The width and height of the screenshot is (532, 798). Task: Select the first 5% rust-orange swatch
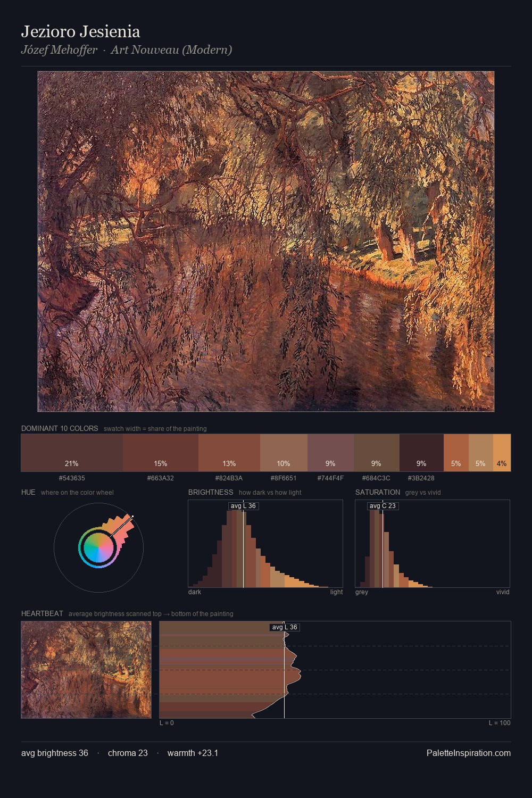pos(456,453)
